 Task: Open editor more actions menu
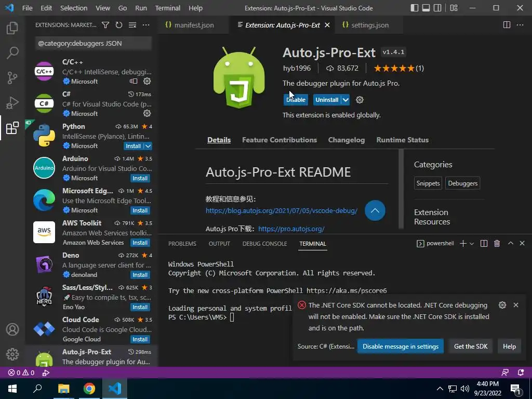pos(520,25)
